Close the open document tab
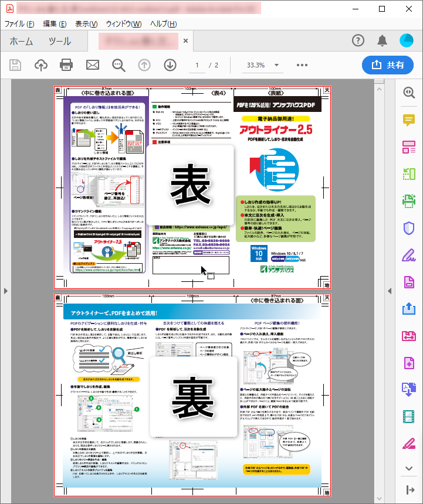The height and width of the screenshot is (504, 423). (185, 41)
